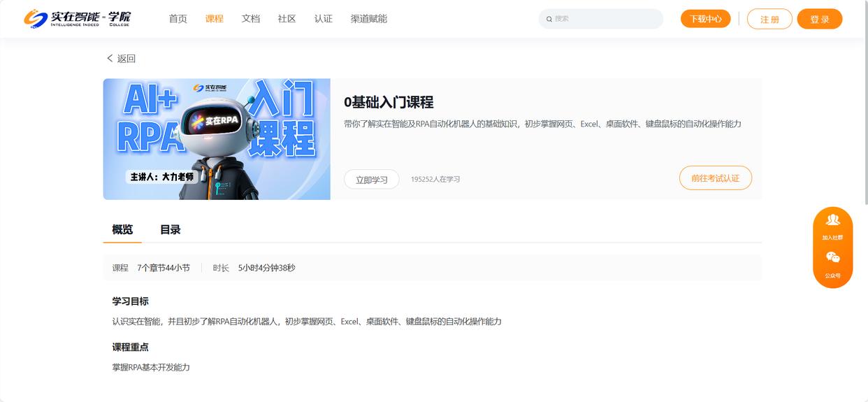Click the search magnifier icon
The width and height of the screenshot is (868, 402).
tap(549, 19)
